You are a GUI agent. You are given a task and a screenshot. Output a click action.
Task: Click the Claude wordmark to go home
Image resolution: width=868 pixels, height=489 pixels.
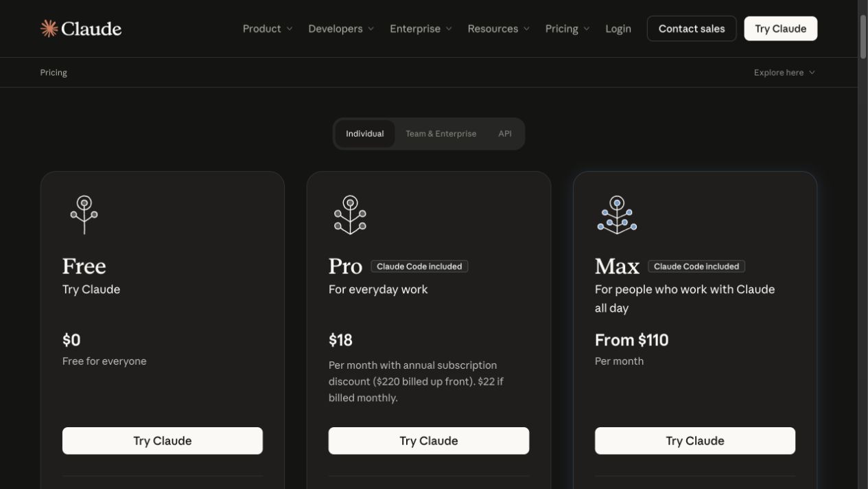(x=91, y=29)
